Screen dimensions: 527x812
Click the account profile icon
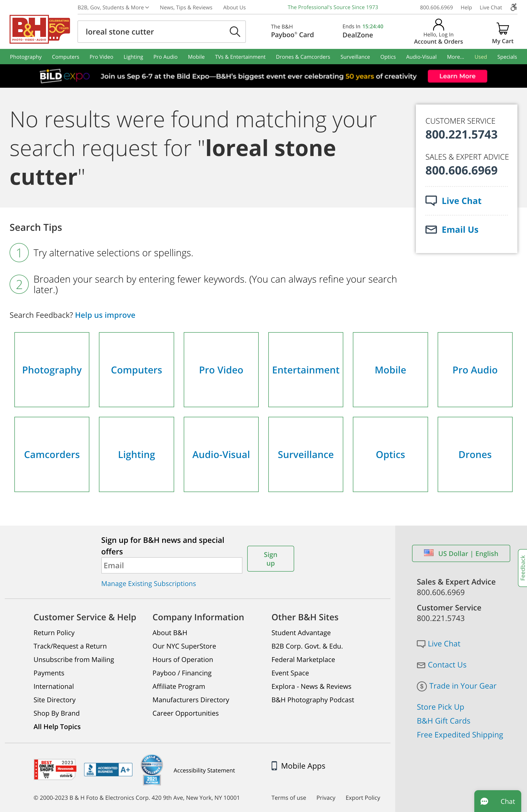(438, 25)
